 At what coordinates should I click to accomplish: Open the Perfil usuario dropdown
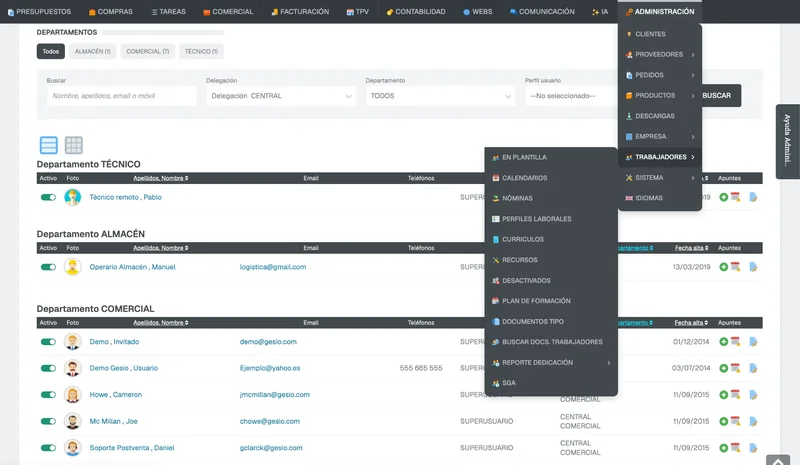coord(571,96)
